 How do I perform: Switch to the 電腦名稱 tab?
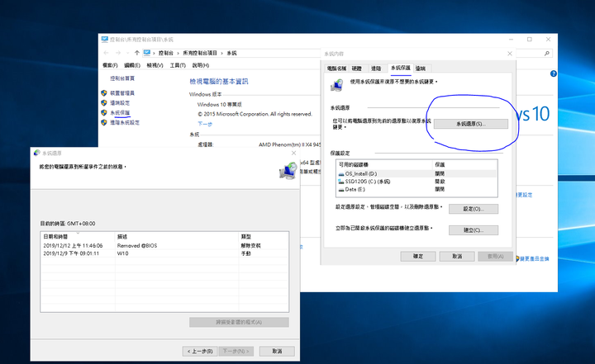[x=336, y=69]
